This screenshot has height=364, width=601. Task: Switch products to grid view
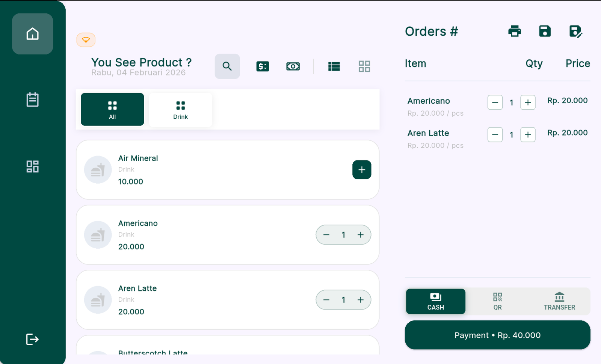(364, 66)
